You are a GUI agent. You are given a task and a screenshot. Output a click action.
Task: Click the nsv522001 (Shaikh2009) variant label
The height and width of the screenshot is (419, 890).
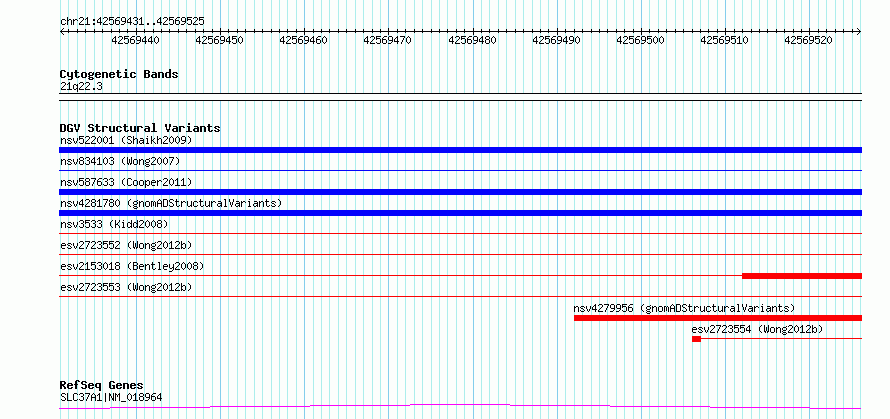coord(126,140)
